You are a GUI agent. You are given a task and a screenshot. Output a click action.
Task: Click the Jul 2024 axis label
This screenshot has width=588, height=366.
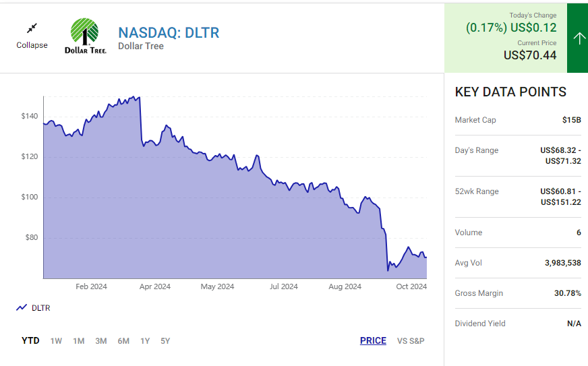283,286
